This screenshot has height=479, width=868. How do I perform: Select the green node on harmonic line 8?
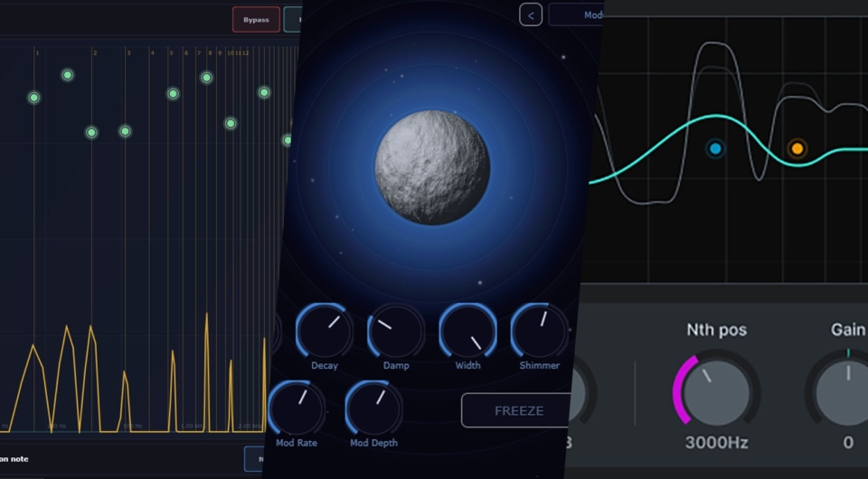click(x=206, y=78)
